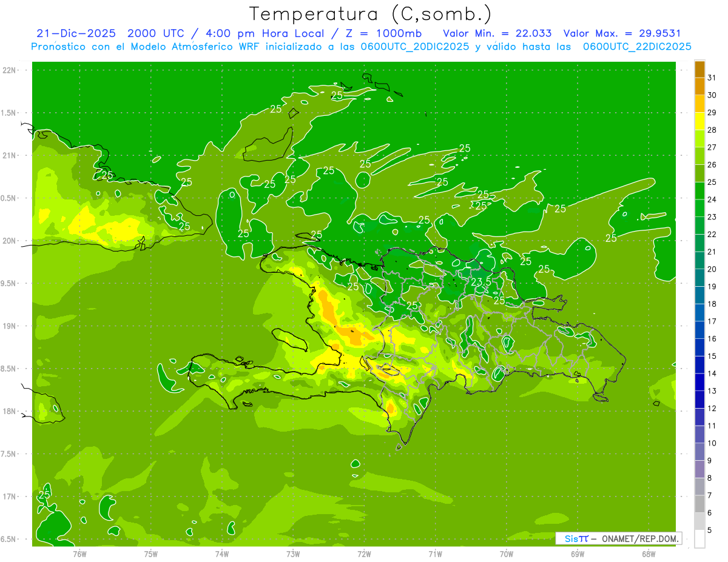
Task: Click 'Valor Min. = 22.033' text
Action: coord(497,33)
